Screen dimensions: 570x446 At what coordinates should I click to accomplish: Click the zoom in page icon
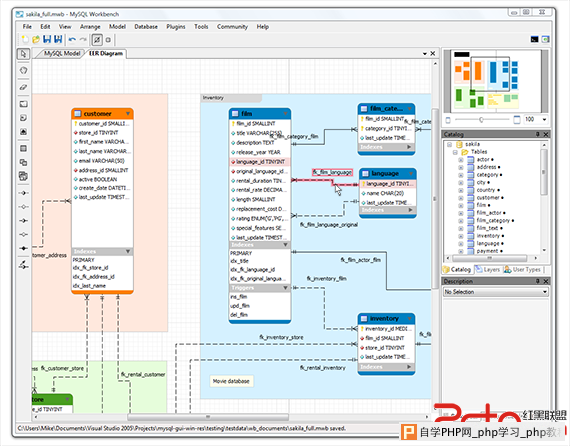click(x=517, y=120)
